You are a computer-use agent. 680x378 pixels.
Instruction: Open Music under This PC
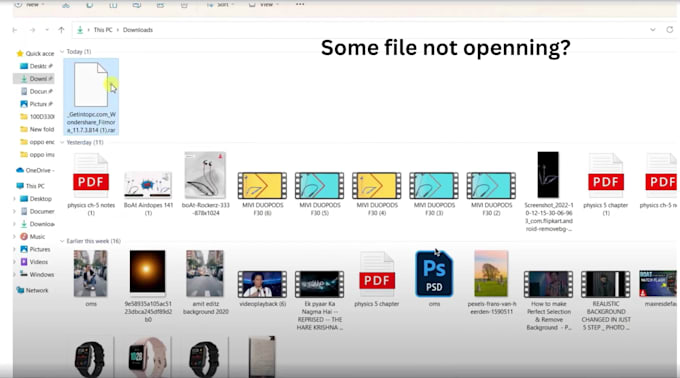coord(33,237)
